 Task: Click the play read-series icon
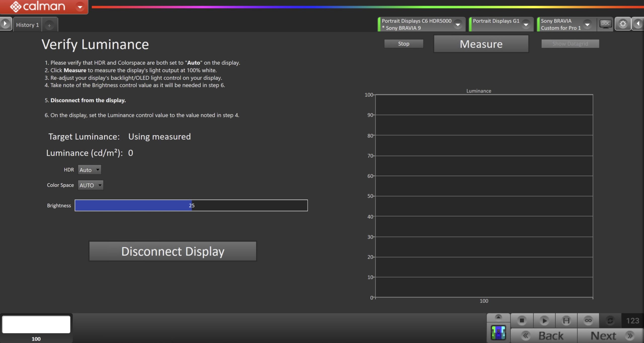(x=544, y=320)
